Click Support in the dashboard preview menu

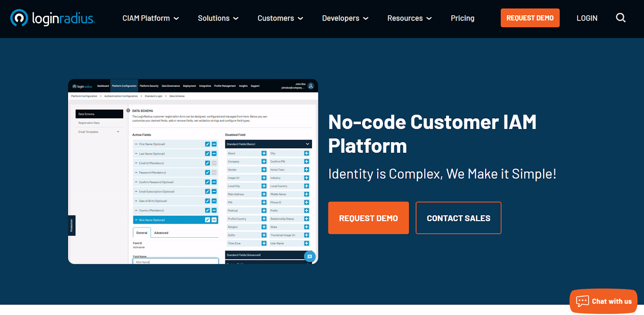click(x=255, y=86)
